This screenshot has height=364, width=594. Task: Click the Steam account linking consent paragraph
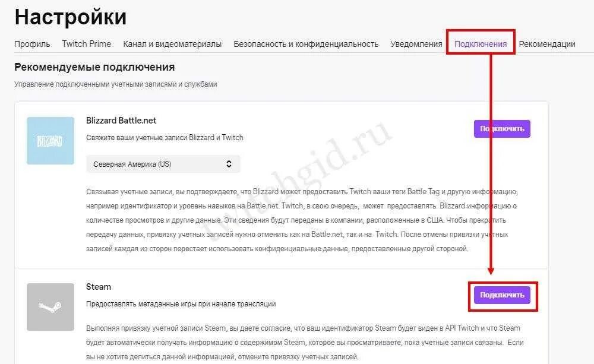point(305,343)
